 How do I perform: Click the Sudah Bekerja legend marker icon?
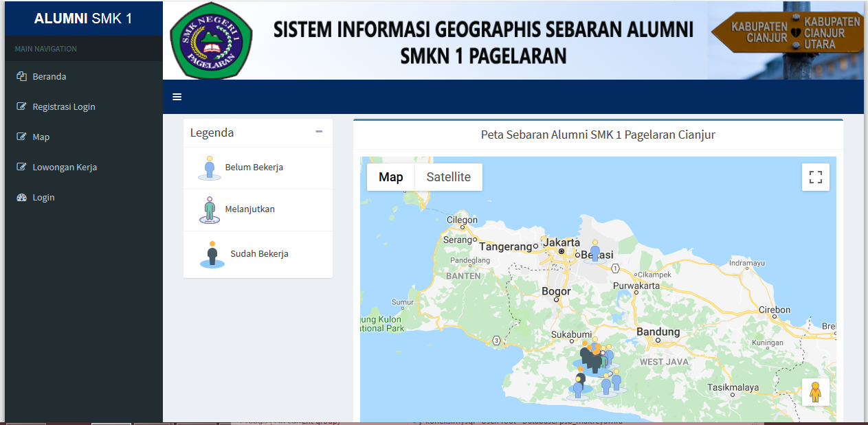tap(211, 254)
